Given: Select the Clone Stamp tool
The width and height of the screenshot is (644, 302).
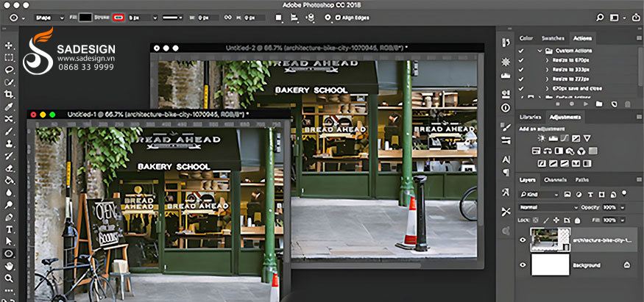Looking at the screenshot, I should (9, 144).
